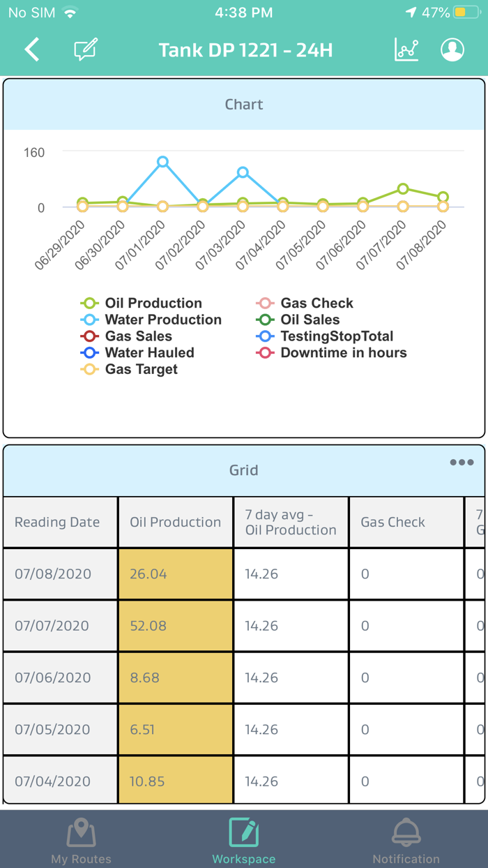Click the Chart panel header
Image resolution: width=488 pixels, height=868 pixels.
[x=244, y=105]
